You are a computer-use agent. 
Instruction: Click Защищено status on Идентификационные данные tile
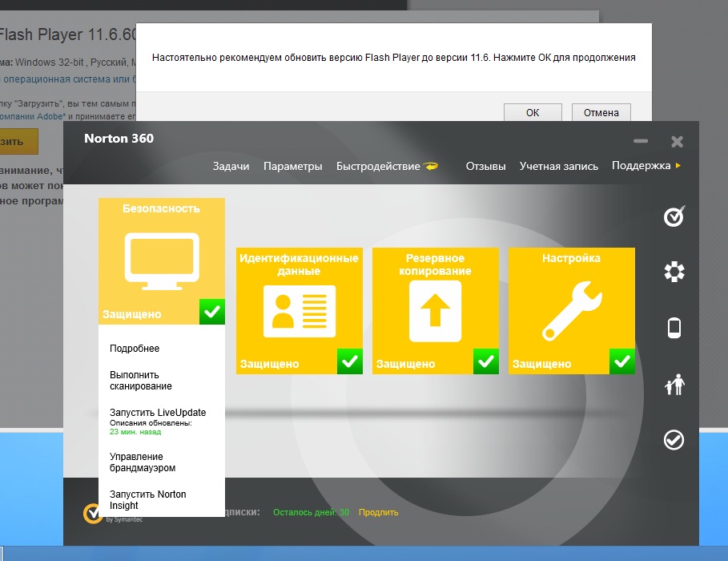tap(269, 364)
